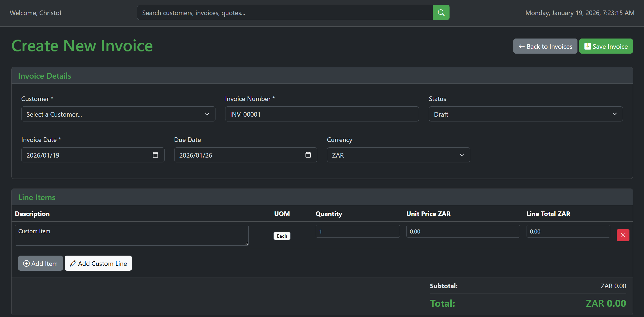
Task: Expand the Status dropdown showing Draft
Action: (525, 114)
